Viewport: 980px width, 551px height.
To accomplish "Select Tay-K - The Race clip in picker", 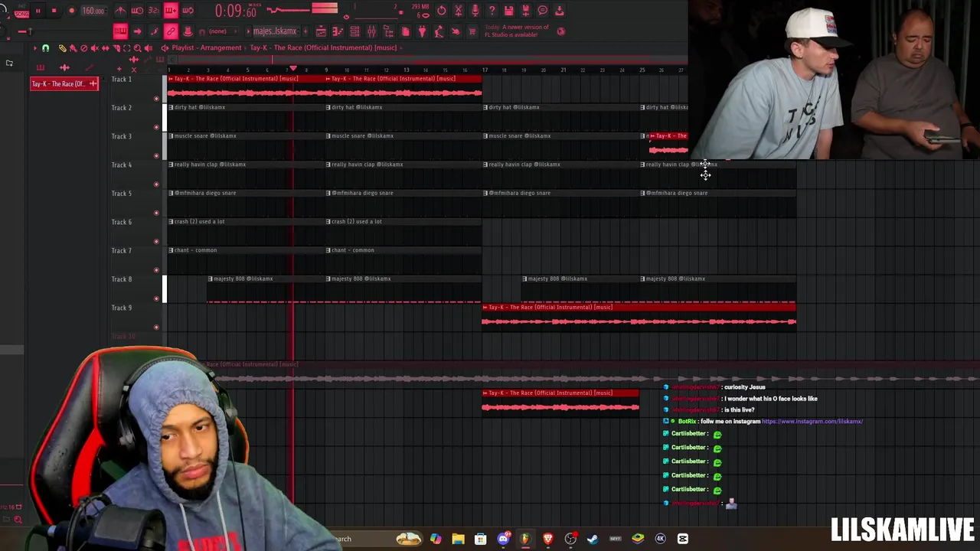I will point(64,83).
